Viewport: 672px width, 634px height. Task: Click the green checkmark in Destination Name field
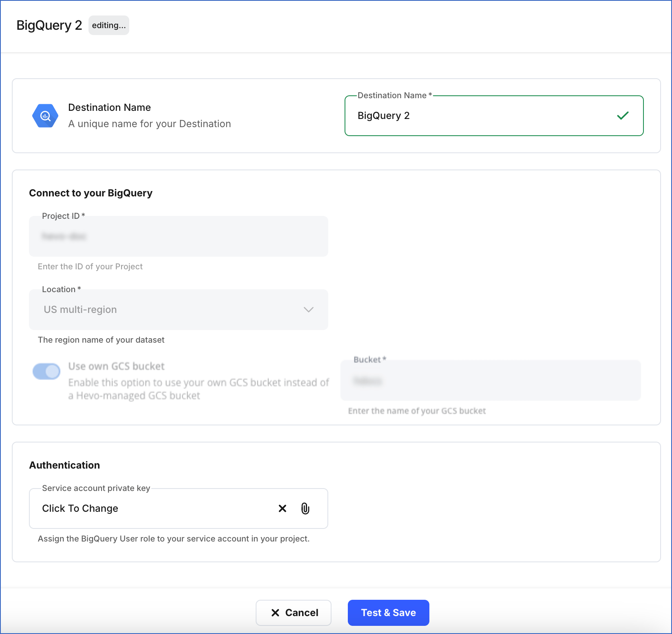pyautogui.click(x=623, y=116)
